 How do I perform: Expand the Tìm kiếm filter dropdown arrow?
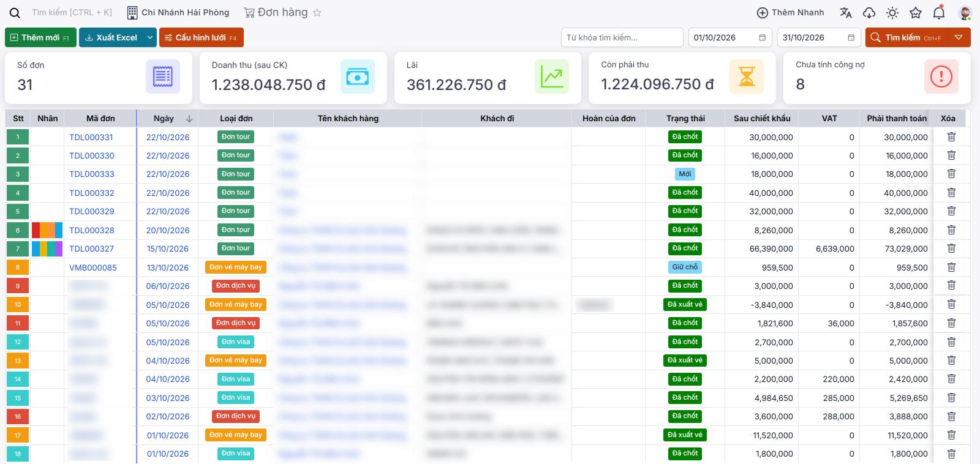click(x=959, y=37)
